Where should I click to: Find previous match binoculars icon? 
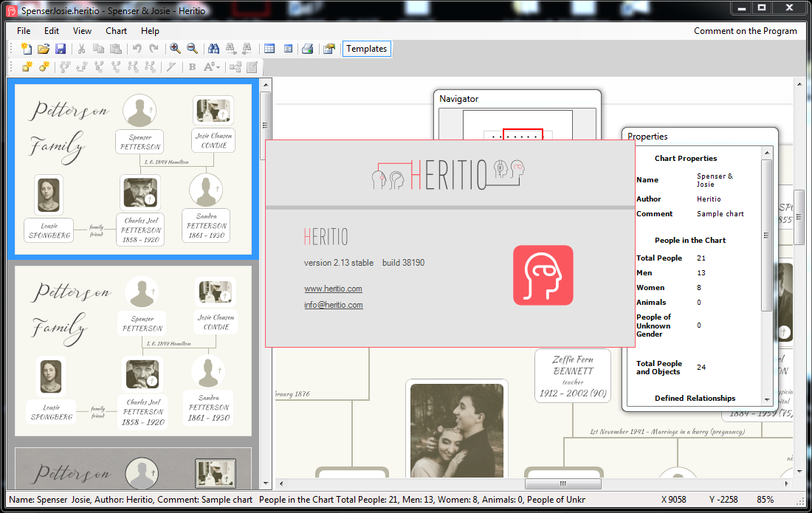click(247, 49)
